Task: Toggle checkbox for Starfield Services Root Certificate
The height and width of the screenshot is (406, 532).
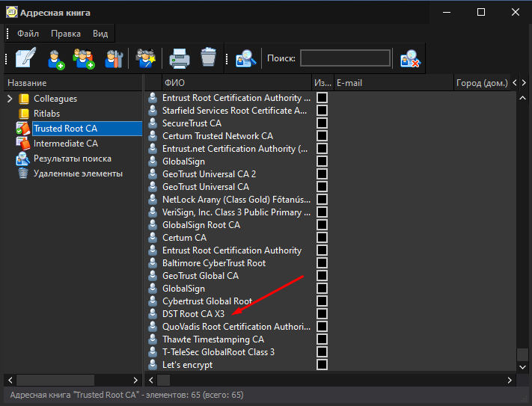Action: [x=322, y=111]
